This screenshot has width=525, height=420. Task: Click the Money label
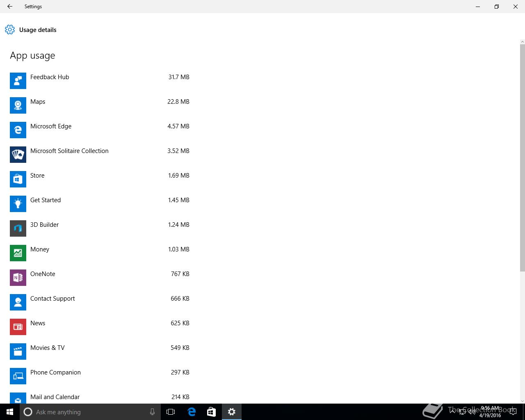(40, 249)
